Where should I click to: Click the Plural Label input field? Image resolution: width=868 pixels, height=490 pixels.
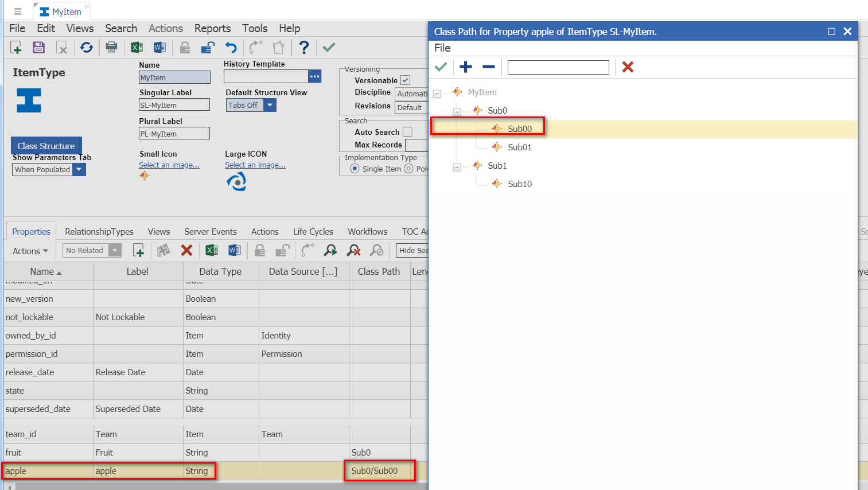[174, 134]
